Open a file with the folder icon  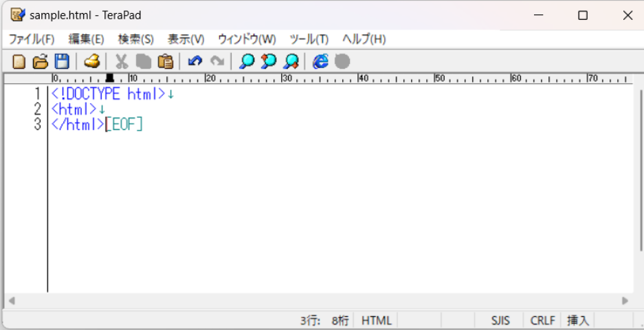(x=41, y=62)
